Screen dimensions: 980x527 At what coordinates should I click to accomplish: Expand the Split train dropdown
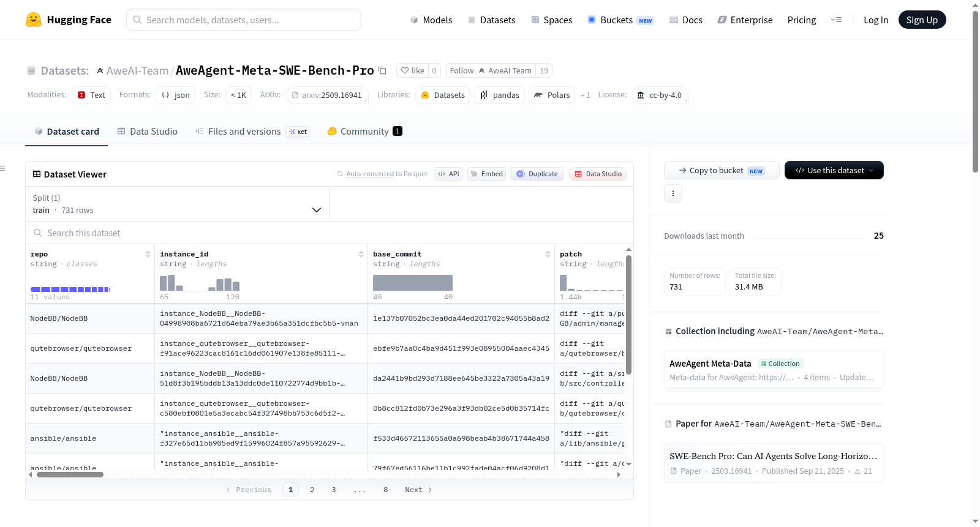pyautogui.click(x=177, y=204)
